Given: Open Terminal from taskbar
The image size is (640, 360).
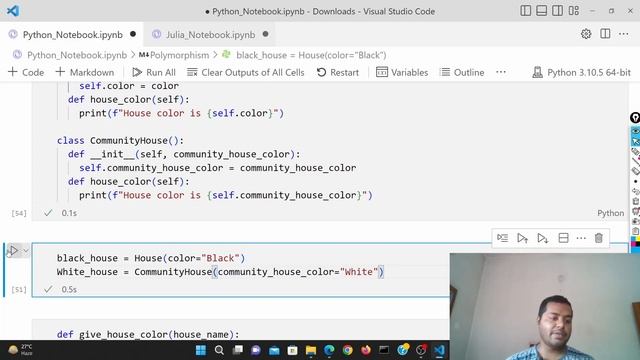Looking at the screenshot, I should [384, 350].
